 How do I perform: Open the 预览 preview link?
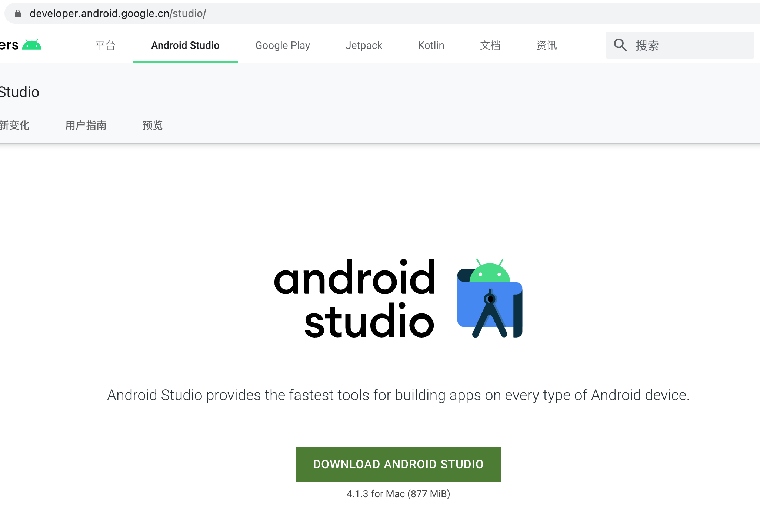(152, 125)
